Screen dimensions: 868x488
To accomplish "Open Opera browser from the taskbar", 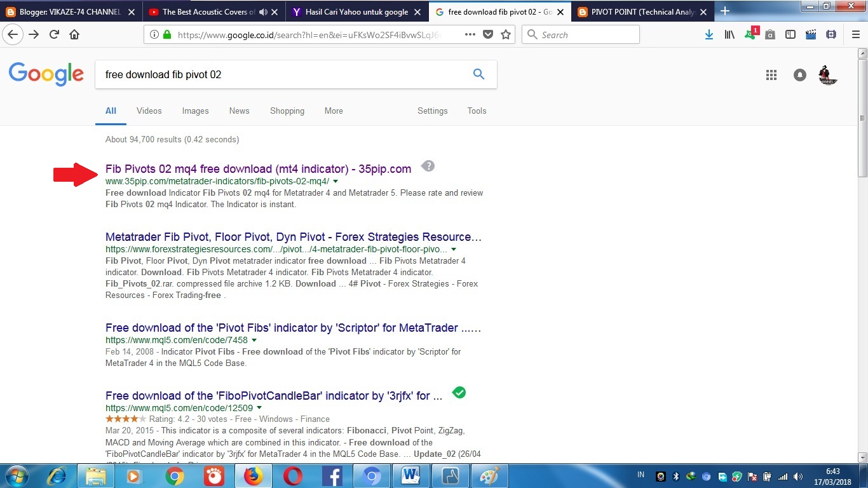I will [x=293, y=476].
